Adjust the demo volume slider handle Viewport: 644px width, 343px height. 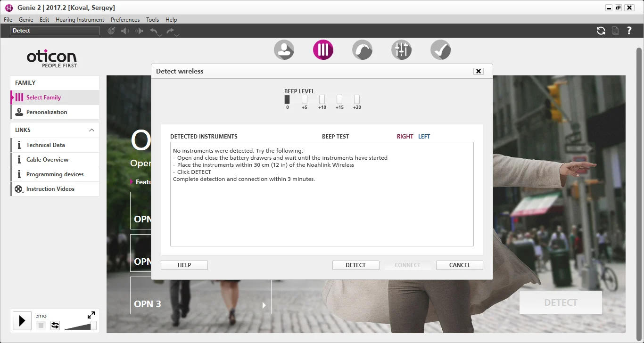click(x=93, y=326)
